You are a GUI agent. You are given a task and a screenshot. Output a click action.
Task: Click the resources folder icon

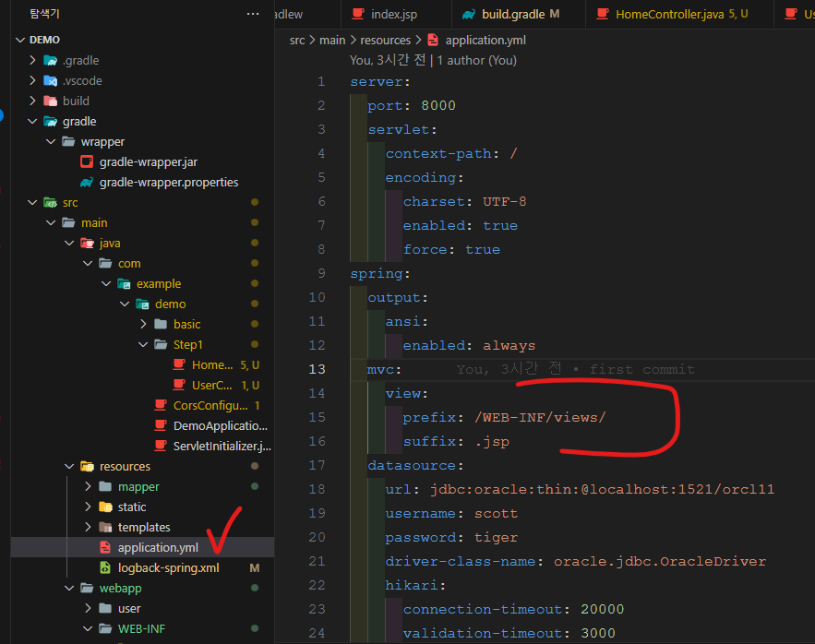(x=87, y=466)
